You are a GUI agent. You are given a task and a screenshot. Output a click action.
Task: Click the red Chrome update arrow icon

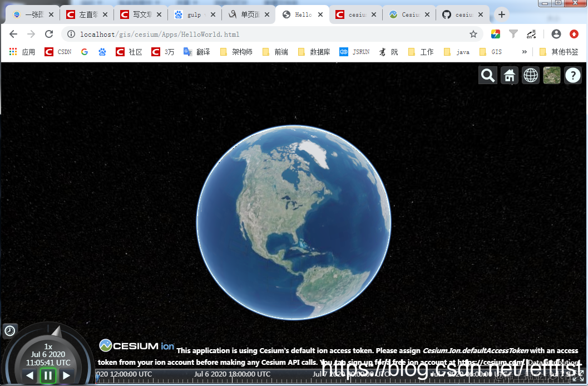point(574,34)
